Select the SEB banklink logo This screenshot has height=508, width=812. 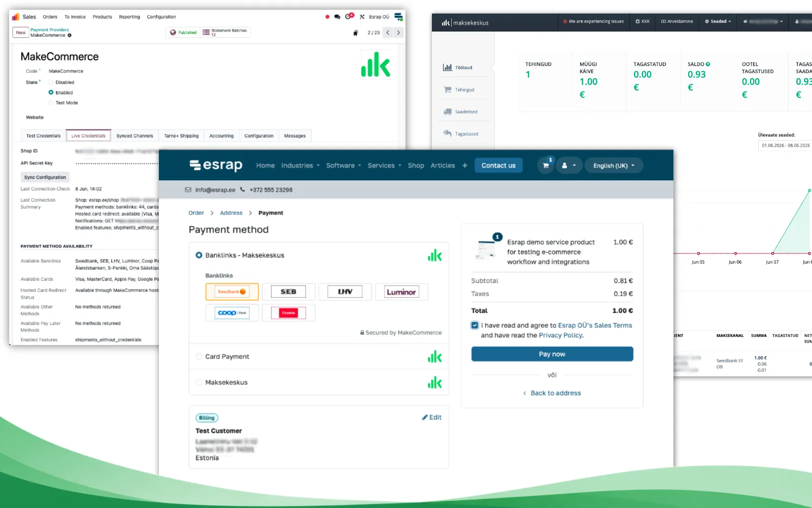coord(288,292)
